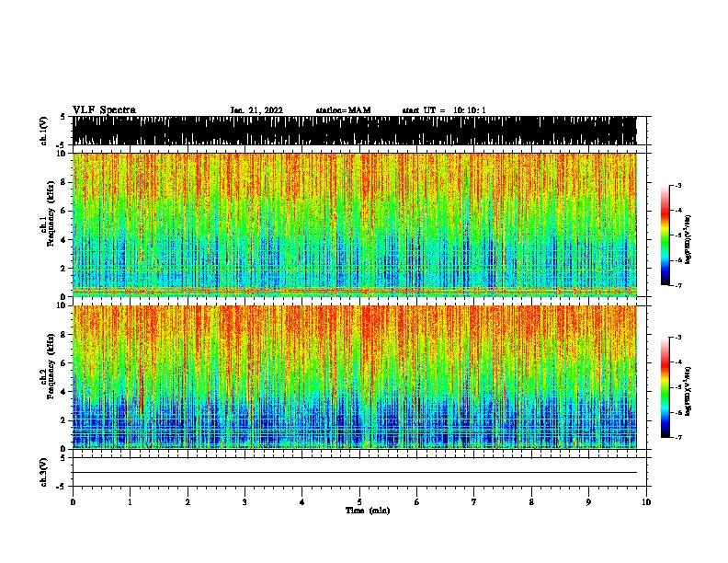
Task: Click time axis tick label "5" below the plots
Action: [359, 502]
